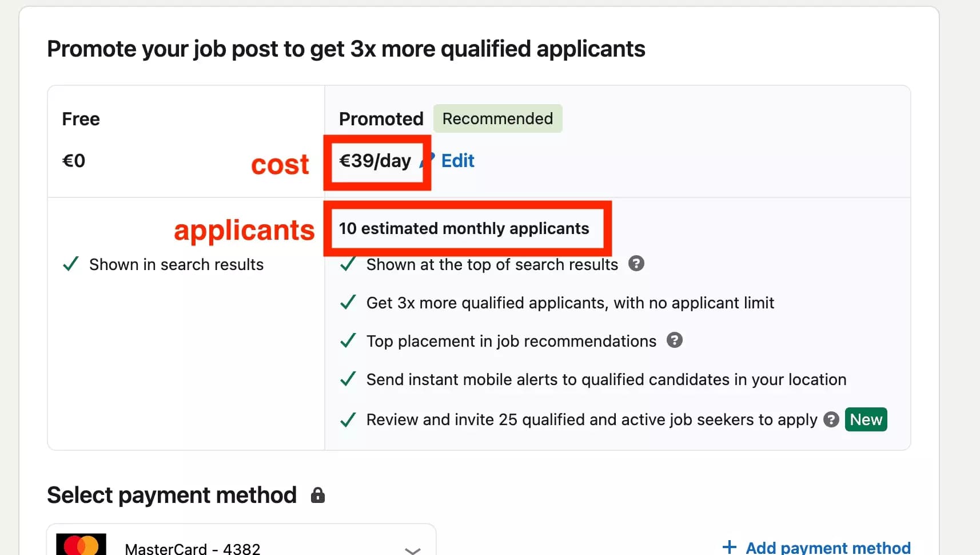
Task: Click the plus icon before Add payment method
Action: (730, 546)
